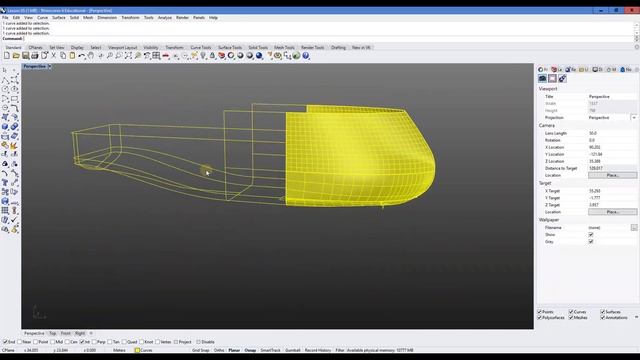Screen dimensions: 640x360
Task: Click the Lock objects padlock icon
Action: pos(212,56)
